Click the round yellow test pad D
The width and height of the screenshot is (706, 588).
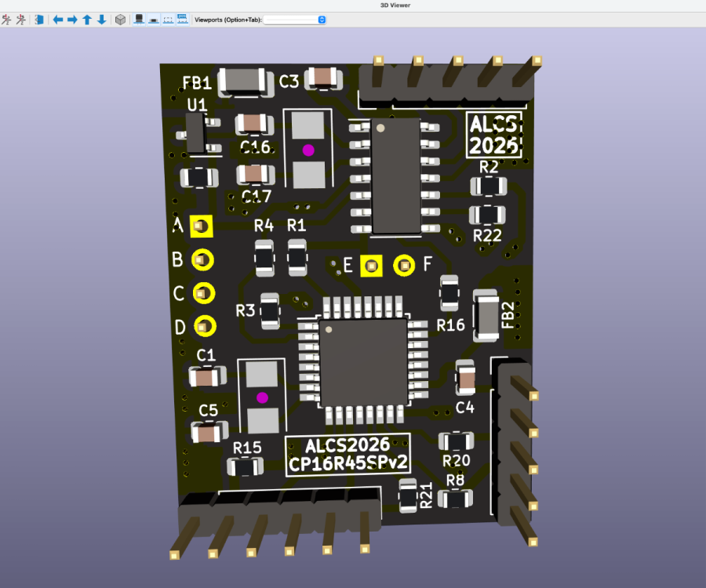tap(205, 326)
